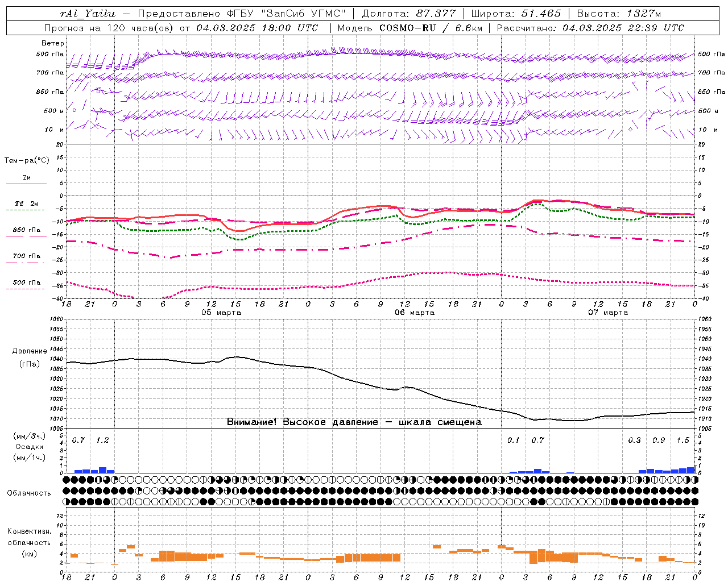728x582 pixels.
Task: Select the Прогноз на 120 часа(ов) text
Action: (109, 28)
